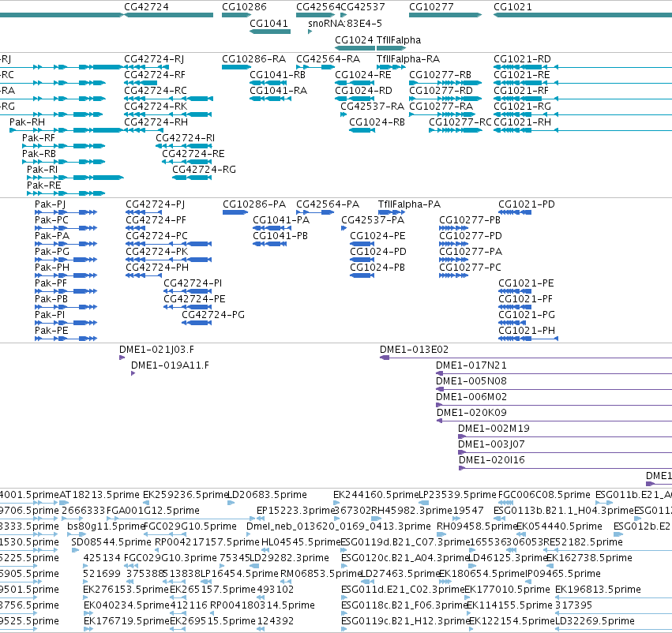Click the CG1024-PE protein label
The width and height of the screenshot is (672, 633).
[x=377, y=236]
